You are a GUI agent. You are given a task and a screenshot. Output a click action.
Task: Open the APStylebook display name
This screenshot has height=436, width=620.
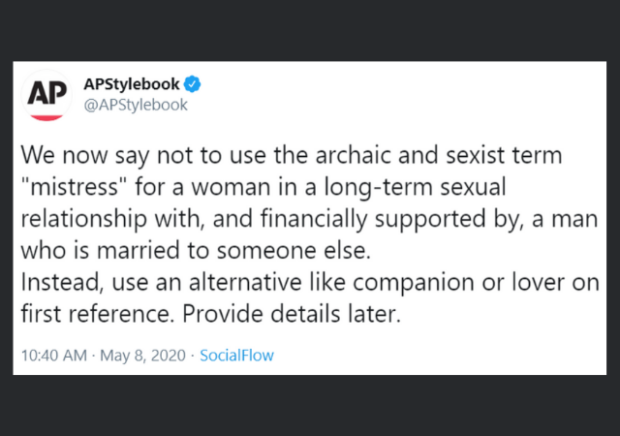pos(131,84)
